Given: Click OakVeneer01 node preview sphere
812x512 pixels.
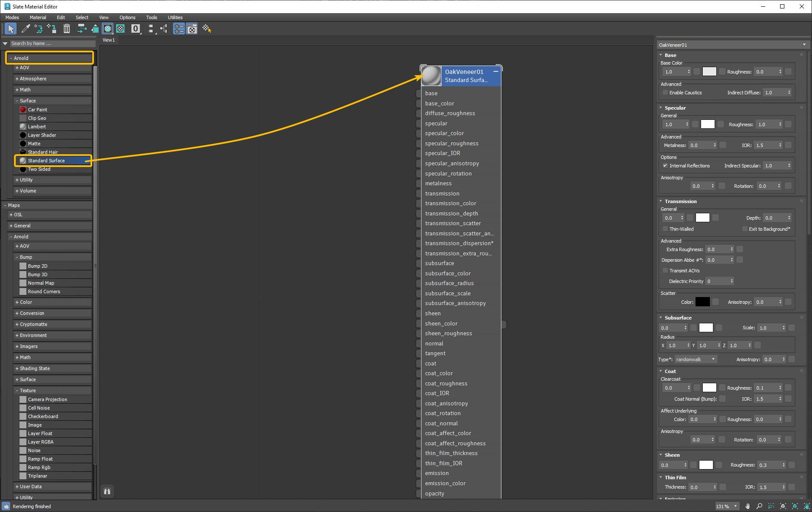Looking at the screenshot, I should (431, 76).
